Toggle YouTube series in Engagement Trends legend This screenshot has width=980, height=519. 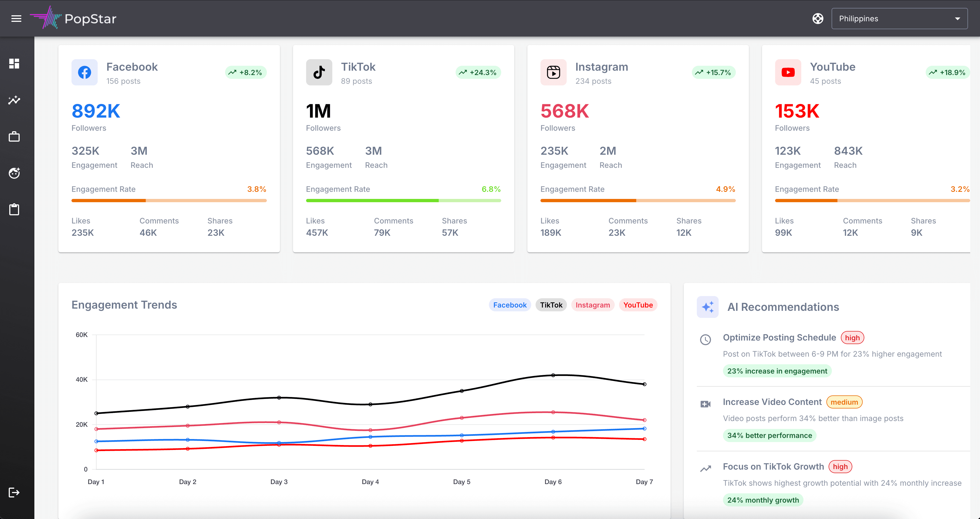click(638, 305)
